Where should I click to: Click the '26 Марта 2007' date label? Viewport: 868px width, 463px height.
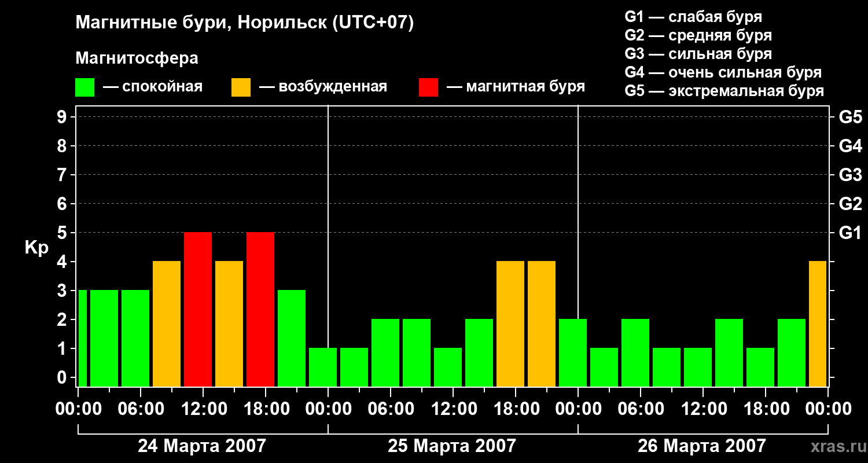702,446
